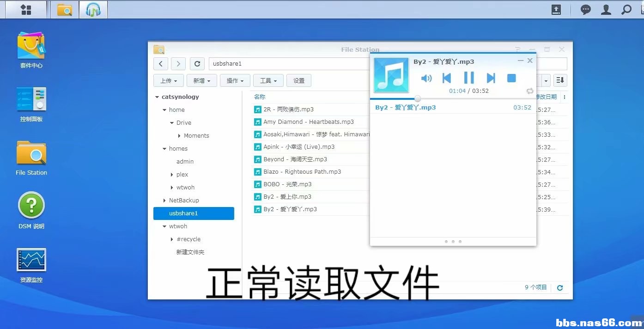
Task: Select the file Amy Diamond - Heartbeats.mp3
Action: click(x=308, y=122)
